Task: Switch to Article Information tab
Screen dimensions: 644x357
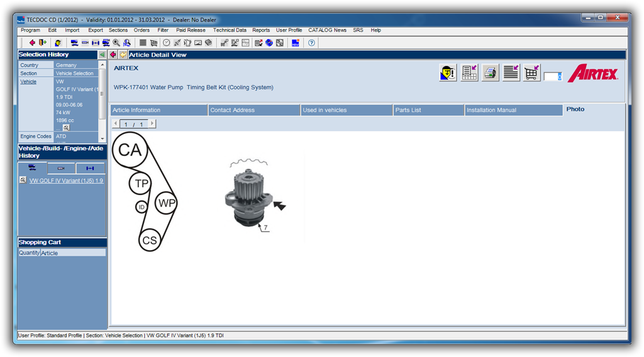Action: [159, 110]
